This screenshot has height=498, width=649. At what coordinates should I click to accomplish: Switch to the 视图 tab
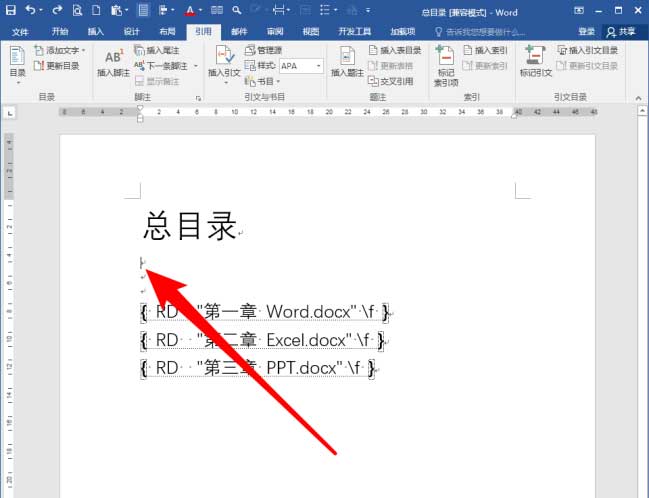pos(310,31)
